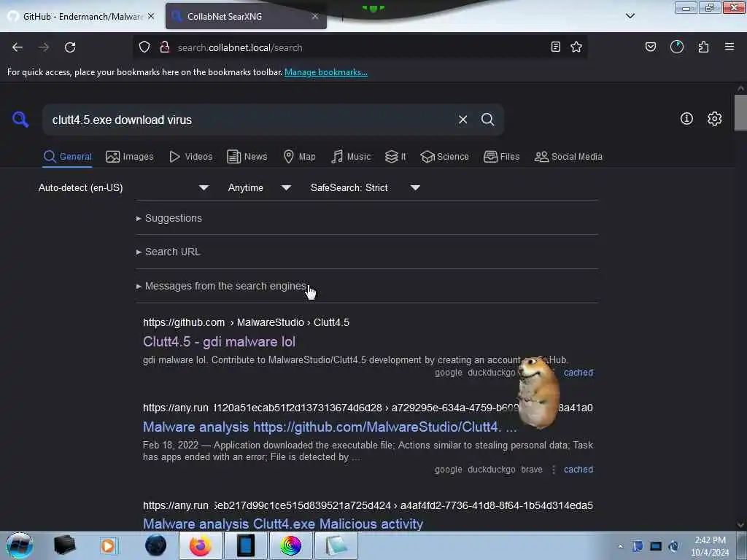This screenshot has height=560, width=747.
Task: Switch to the GitHub Endermanch tab
Action: pyautogui.click(x=81, y=16)
